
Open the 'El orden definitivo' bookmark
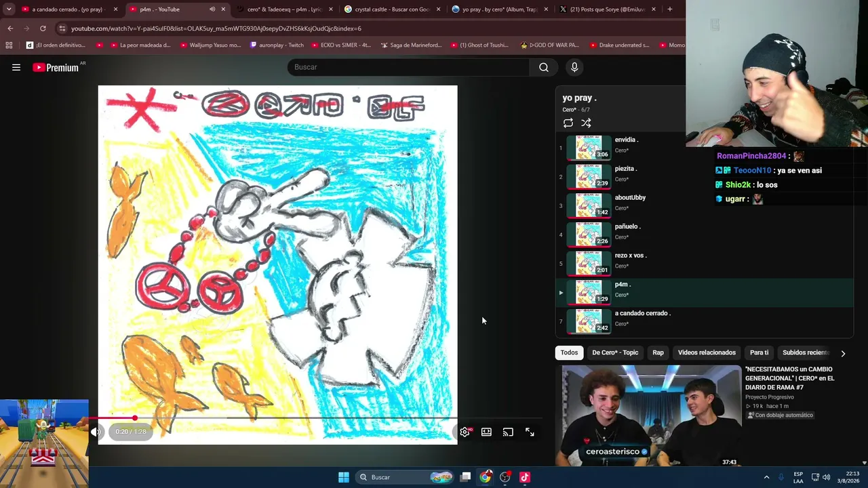click(x=56, y=45)
